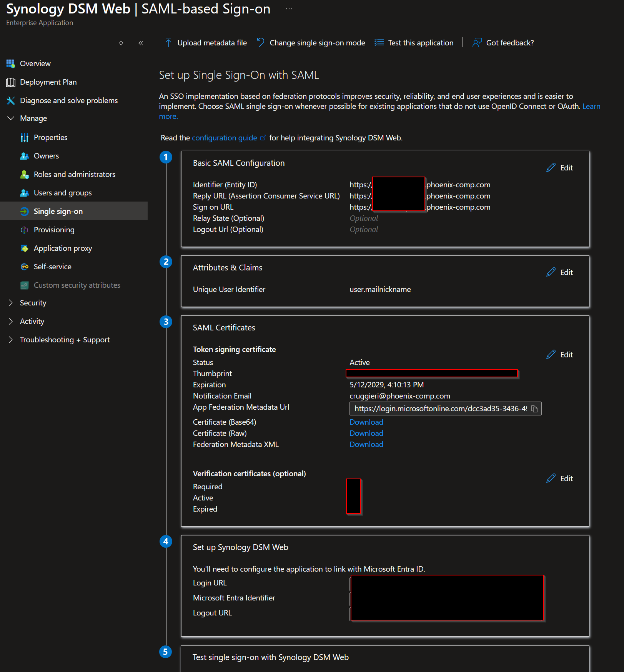The width and height of the screenshot is (624, 672).
Task: Click the Overview grid icon
Action: coord(10,63)
